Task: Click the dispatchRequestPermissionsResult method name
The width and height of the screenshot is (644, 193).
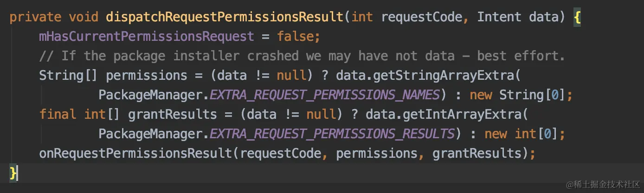Action: pyautogui.click(x=225, y=17)
